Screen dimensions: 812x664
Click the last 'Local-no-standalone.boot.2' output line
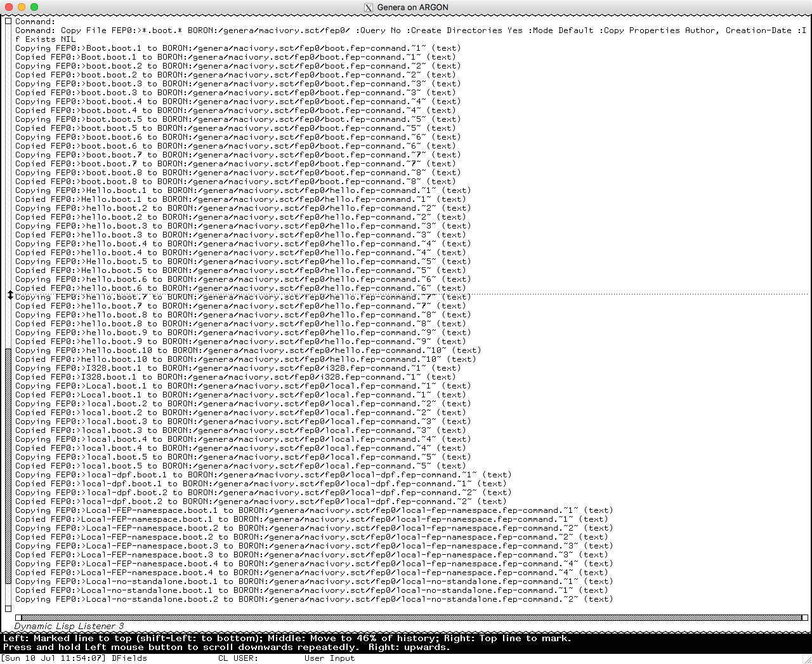313,599
